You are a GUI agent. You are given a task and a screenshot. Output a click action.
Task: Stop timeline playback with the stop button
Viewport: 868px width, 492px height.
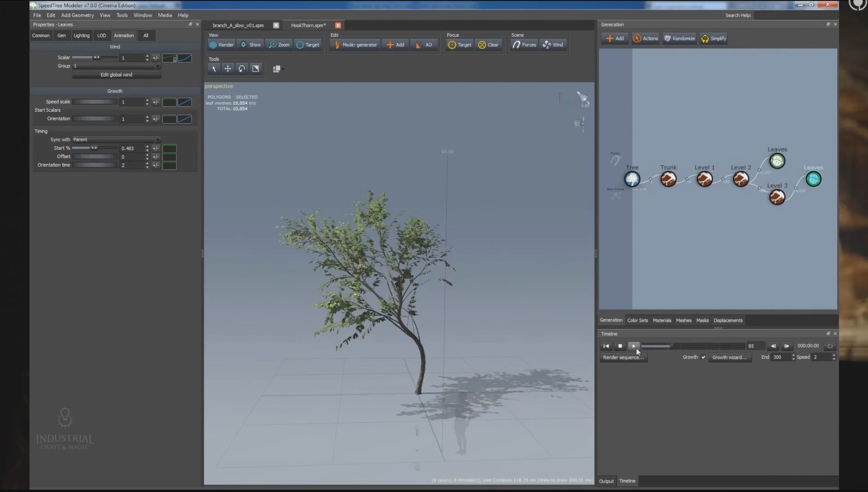click(x=620, y=346)
